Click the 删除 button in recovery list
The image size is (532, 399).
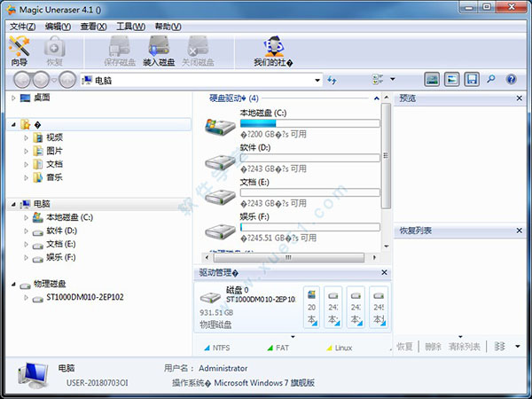[x=433, y=347]
